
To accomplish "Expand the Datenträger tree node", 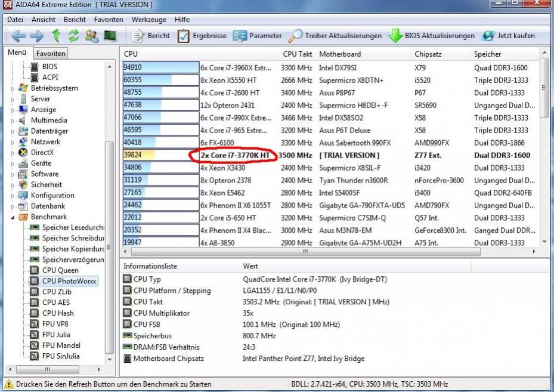I will (13, 131).
